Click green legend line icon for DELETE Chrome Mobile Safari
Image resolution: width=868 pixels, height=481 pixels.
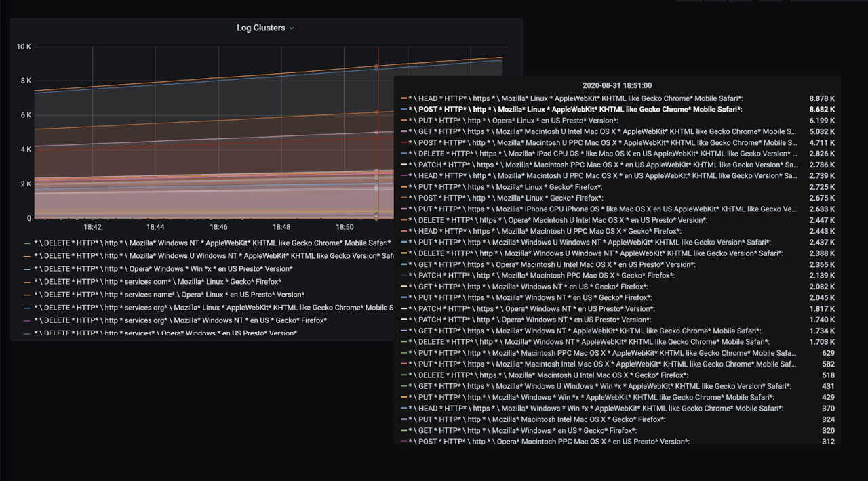click(x=26, y=243)
